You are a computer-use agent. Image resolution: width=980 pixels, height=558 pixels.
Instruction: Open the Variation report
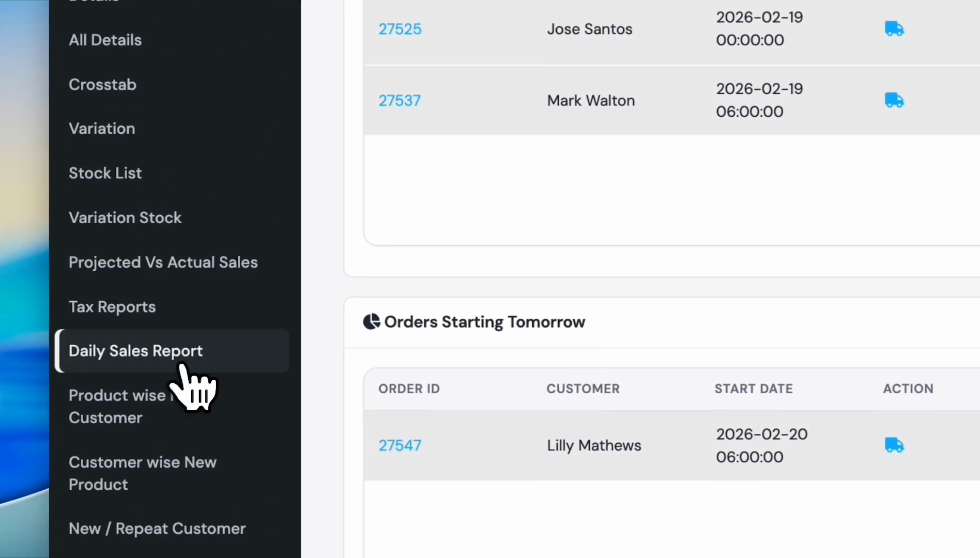102,129
